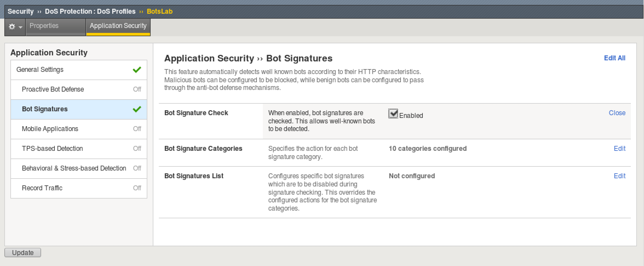This screenshot has width=644, height=266.
Task: Edit Bot Signature Categories
Action: tap(620, 149)
